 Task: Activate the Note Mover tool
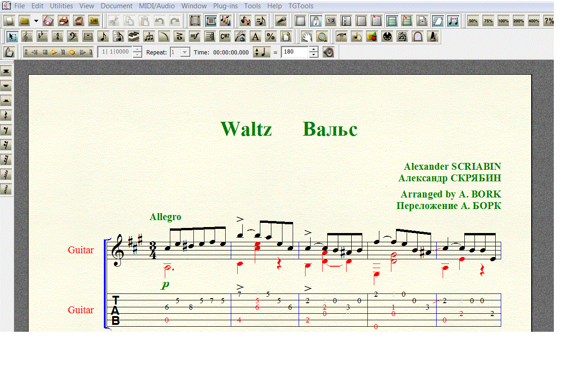pos(356,36)
